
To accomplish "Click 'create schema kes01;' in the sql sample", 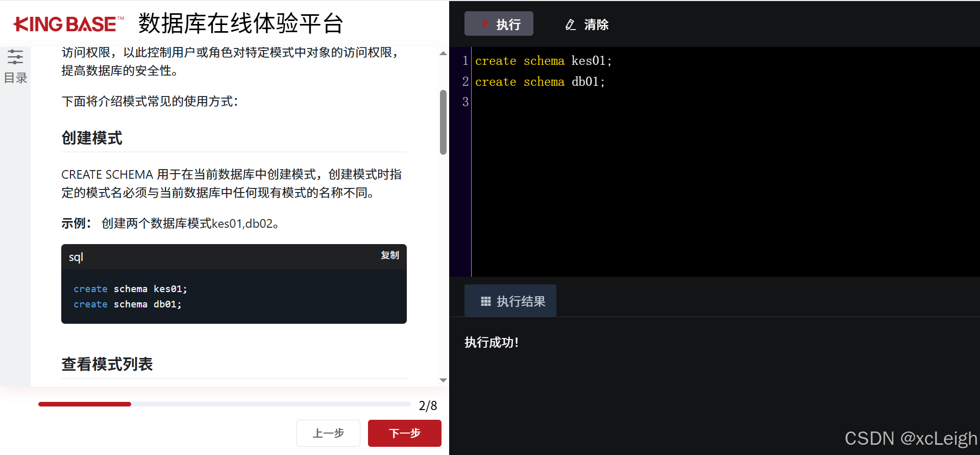I will click(x=130, y=289).
